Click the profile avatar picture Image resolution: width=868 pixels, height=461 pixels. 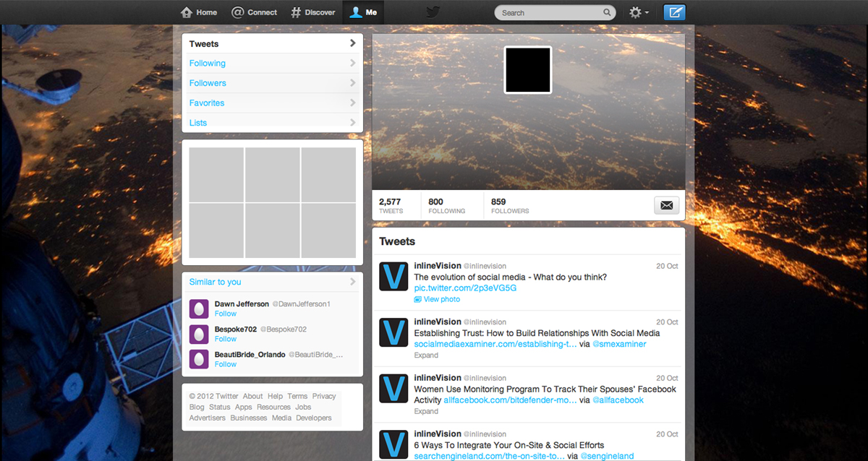pos(528,70)
